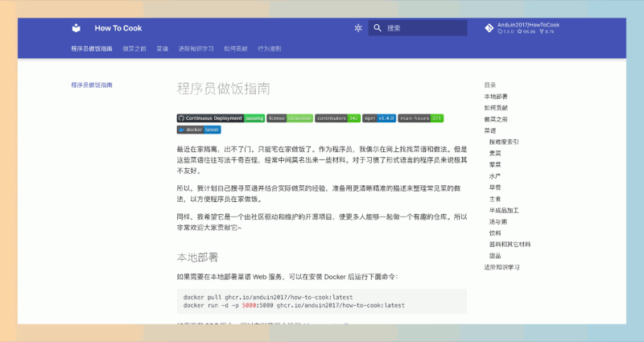Click the docker latest badge

click(x=199, y=130)
